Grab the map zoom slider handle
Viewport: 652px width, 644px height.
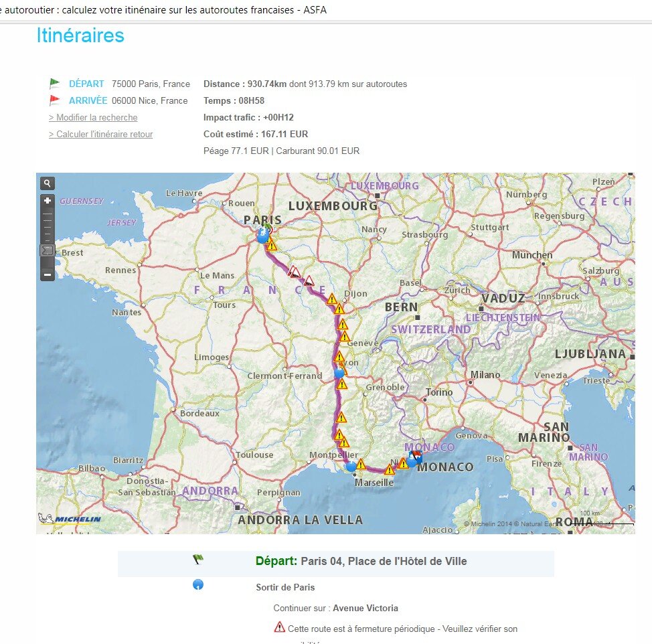[48, 250]
